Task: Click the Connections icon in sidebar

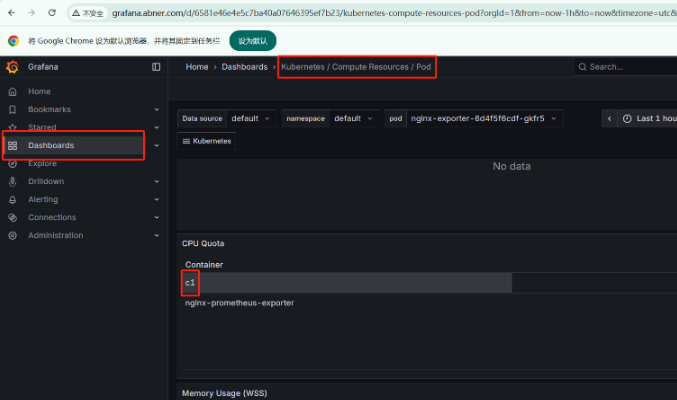Action: click(x=13, y=218)
